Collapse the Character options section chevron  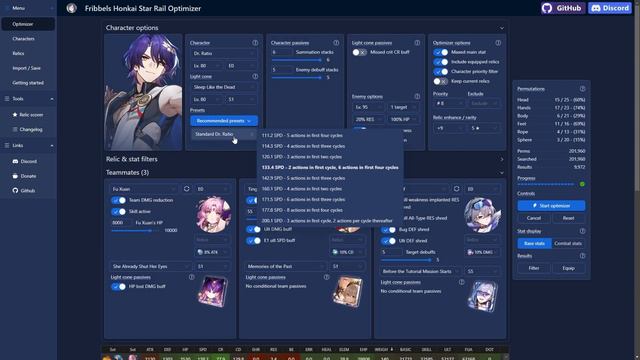502,28
